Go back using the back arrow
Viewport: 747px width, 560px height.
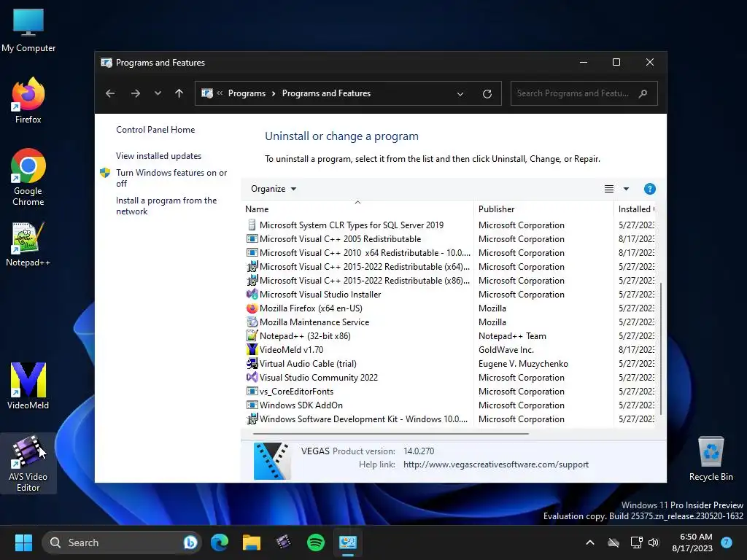coord(110,93)
